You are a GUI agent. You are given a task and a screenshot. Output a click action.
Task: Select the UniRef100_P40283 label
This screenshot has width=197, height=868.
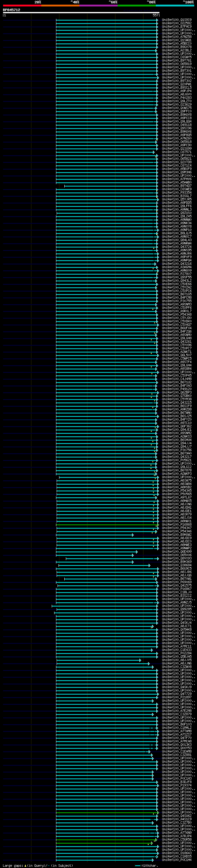(x=177, y=98)
